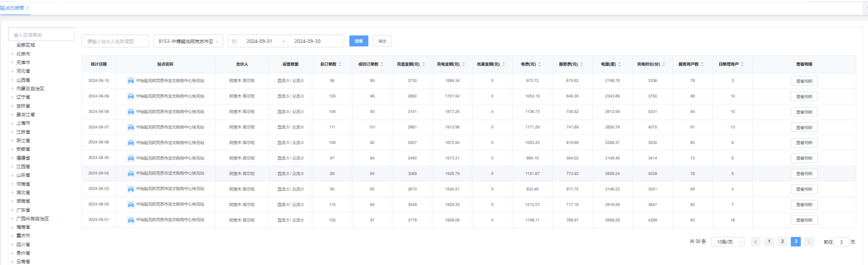Focus the 输入区域查询 region search field
The height and width of the screenshot is (265, 868).
click(41, 35)
